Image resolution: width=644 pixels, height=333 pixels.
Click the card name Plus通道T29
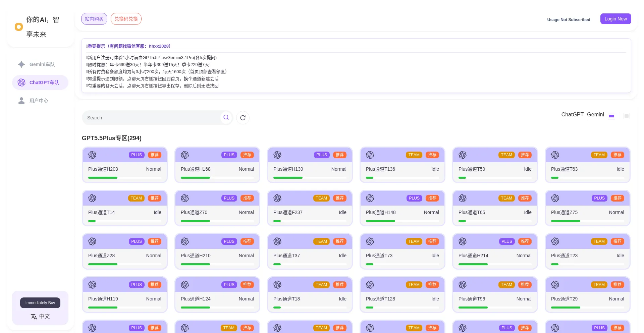click(565, 299)
